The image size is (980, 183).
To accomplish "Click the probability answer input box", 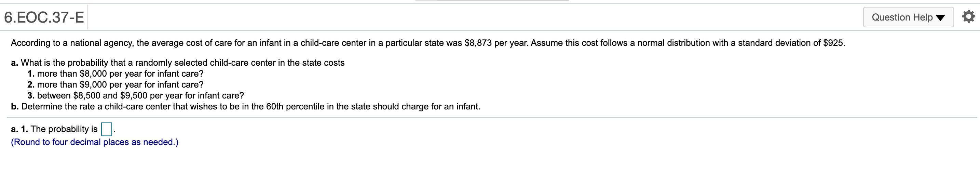I will 107,129.
